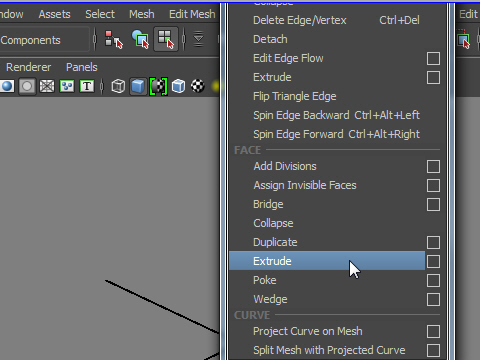Open the Assets menu
Image resolution: width=480 pixels, height=360 pixels.
click(x=54, y=14)
